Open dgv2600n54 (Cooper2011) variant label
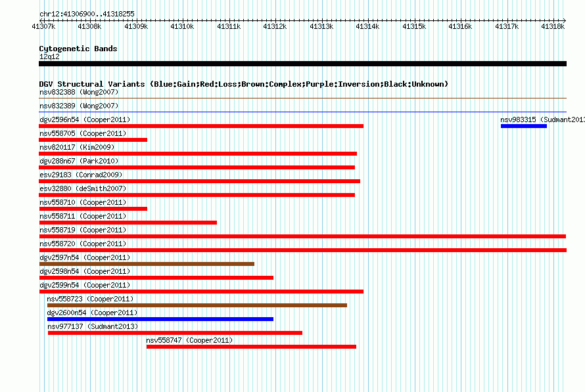The height and width of the screenshot is (392, 585). point(92,313)
